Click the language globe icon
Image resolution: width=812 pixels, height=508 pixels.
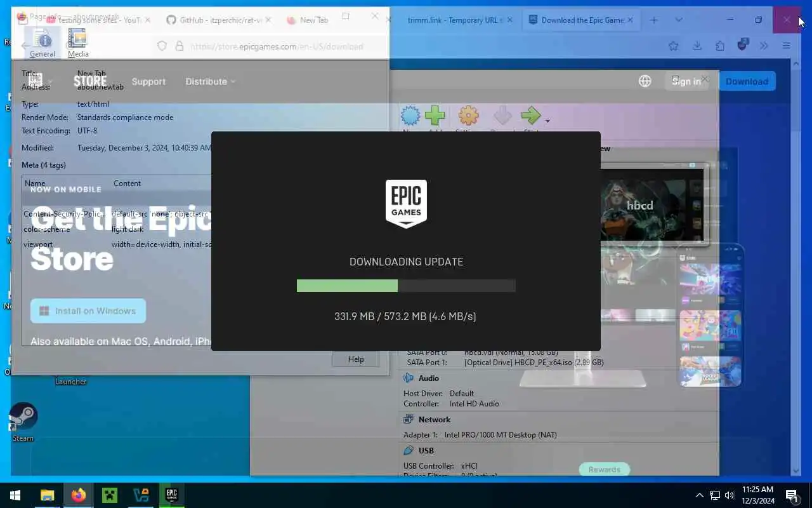pyautogui.click(x=645, y=81)
